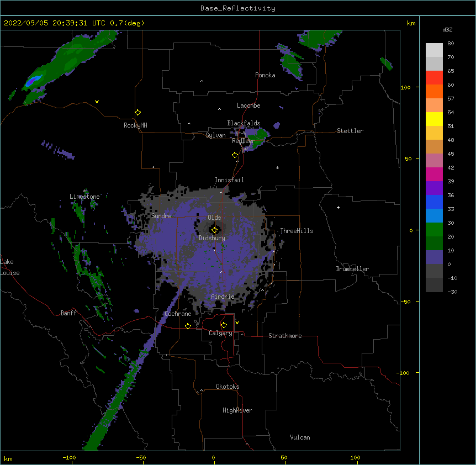
Task: Select the Blackfalds city label
Action: (x=244, y=123)
